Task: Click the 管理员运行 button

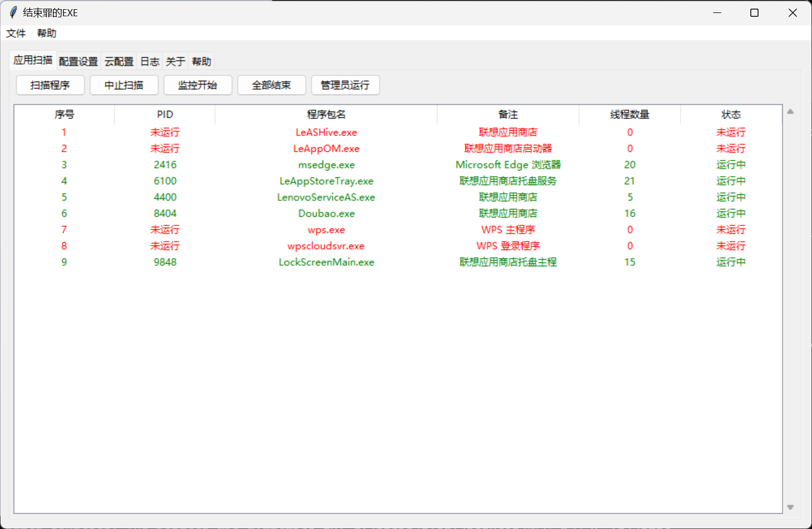Action: coord(345,85)
